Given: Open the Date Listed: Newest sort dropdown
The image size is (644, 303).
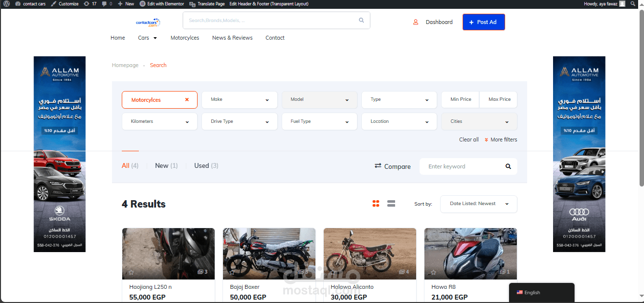Looking at the screenshot, I should (x=479, y=204).
